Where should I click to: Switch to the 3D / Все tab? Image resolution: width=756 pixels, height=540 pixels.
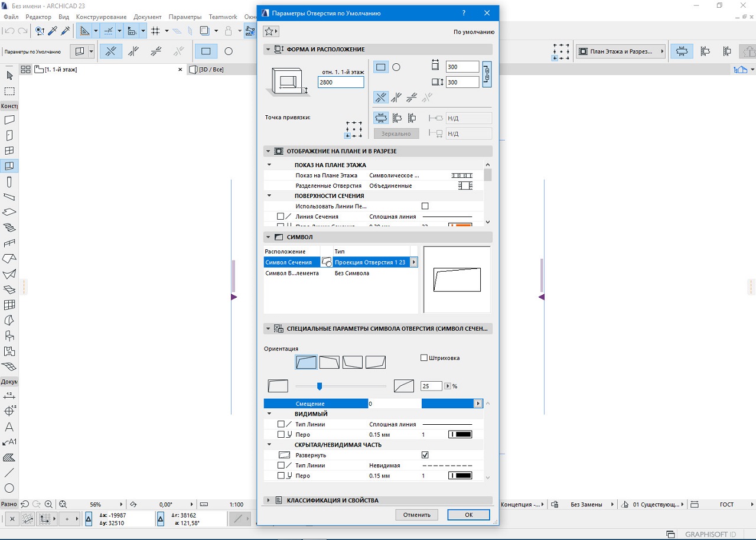[x=211, y=70]
